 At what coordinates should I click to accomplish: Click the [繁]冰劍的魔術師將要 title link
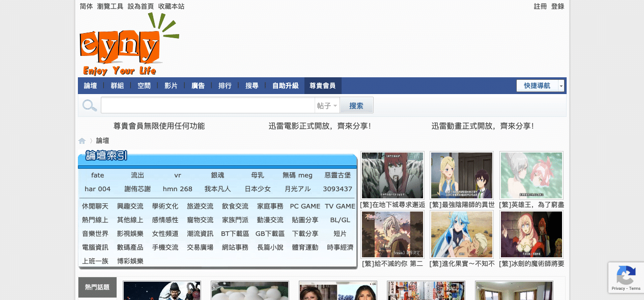point(531,263)
